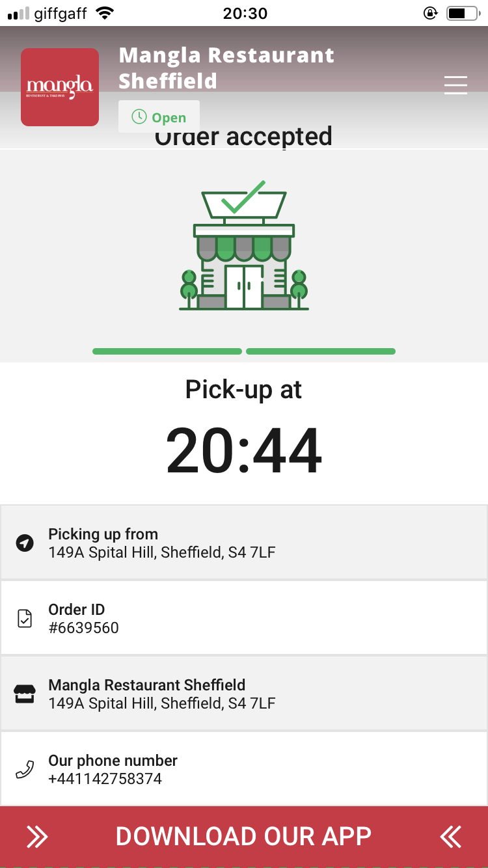
Task: Tap the storefront icon
Action: pos(25,694)
